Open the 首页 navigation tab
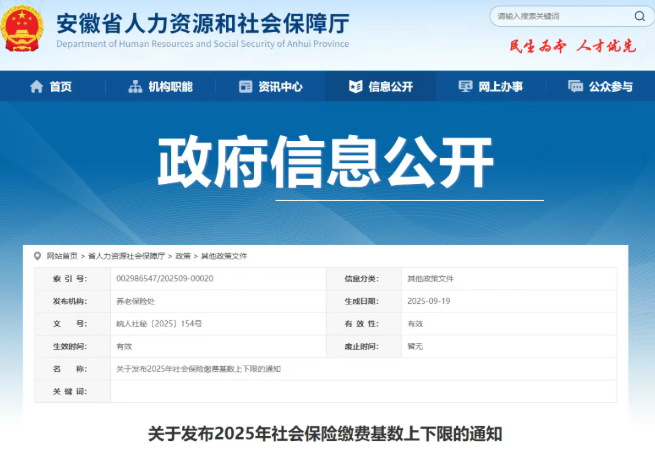Image resolution: width=655 pixels, height=453 pixels. (x=60, y=87)
